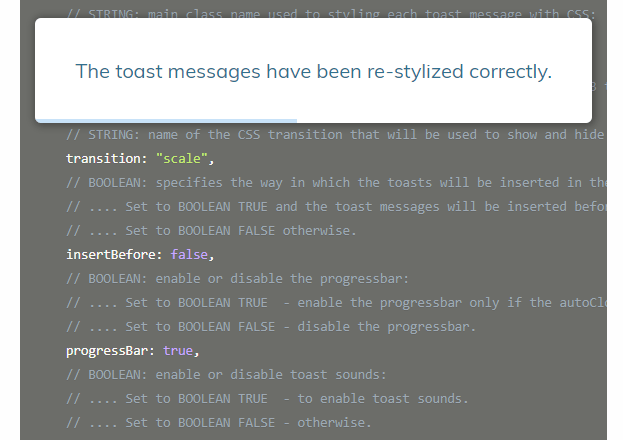Screen dimensions: 623x440
Task: Click the "disable the progressbar." comment
Action: (x=272, y=326)
